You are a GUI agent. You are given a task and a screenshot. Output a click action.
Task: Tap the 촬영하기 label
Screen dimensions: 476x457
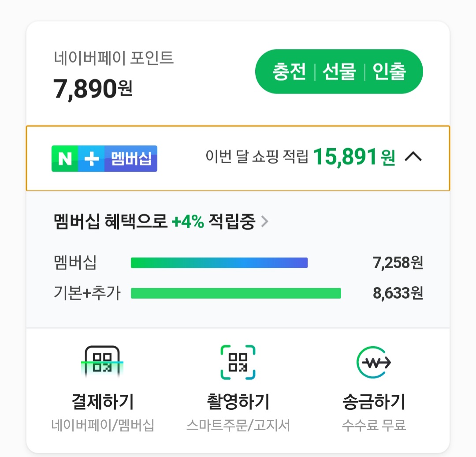tap(238, 402)
